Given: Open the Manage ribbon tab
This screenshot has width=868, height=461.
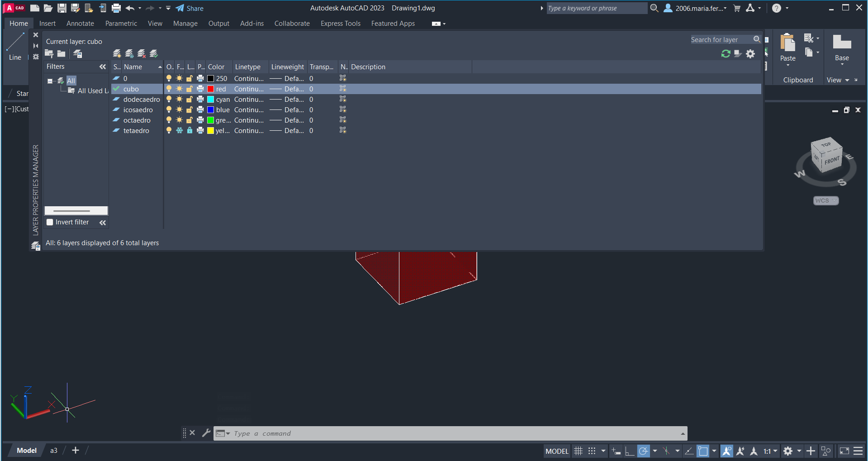Looking at the screenshot, I should pos(185,24).
